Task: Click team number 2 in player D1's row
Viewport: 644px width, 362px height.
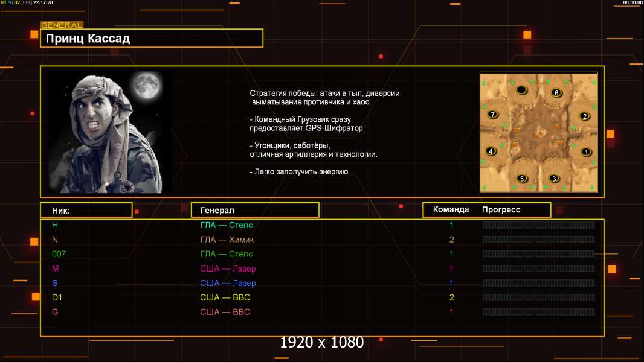Action: click(451, 297)
